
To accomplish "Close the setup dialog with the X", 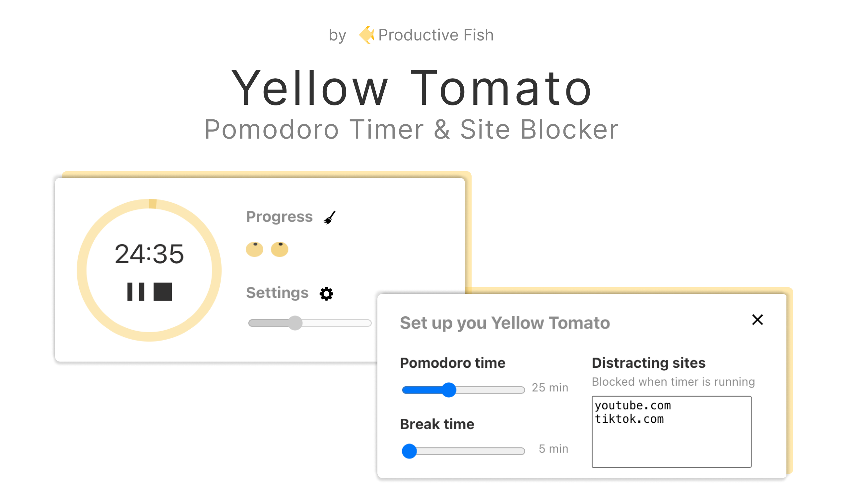I will [x=757, y=320].
